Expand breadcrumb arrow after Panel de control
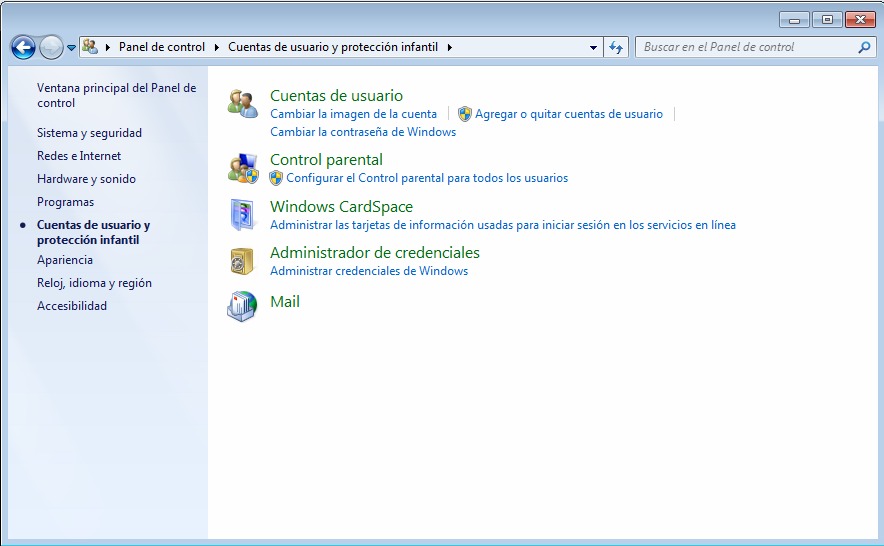This screenshot has height=546, width=884. tap(216, 47)
